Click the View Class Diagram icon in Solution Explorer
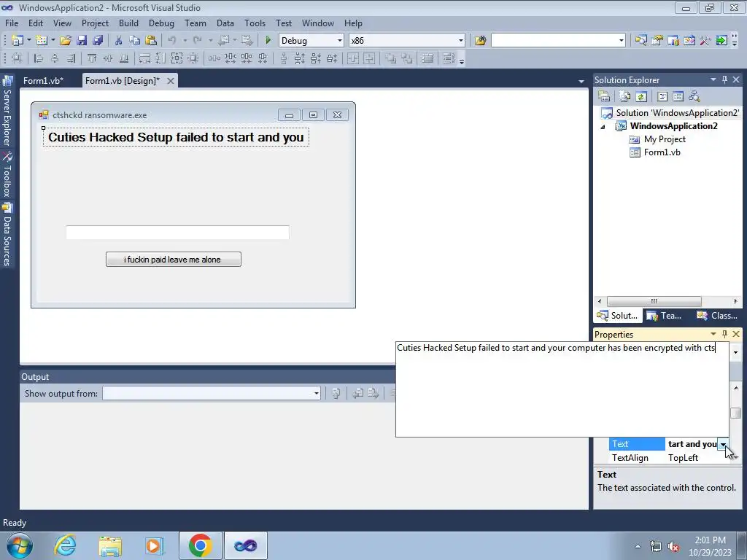Viewport: 747px width, 560px height. tap(694, 97)
